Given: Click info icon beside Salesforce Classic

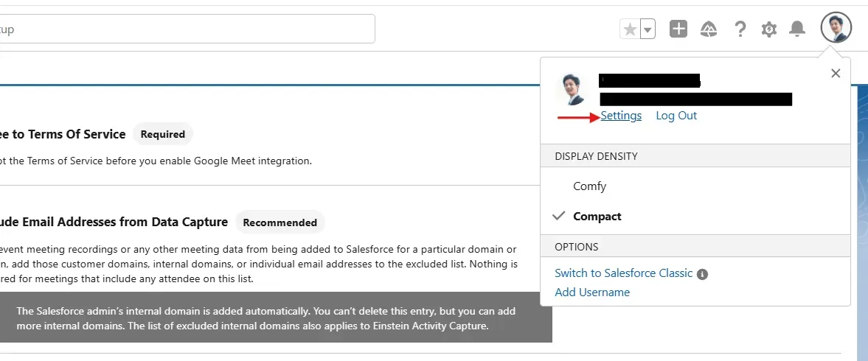Looking at the screenshot, I should tap(703, 274).
